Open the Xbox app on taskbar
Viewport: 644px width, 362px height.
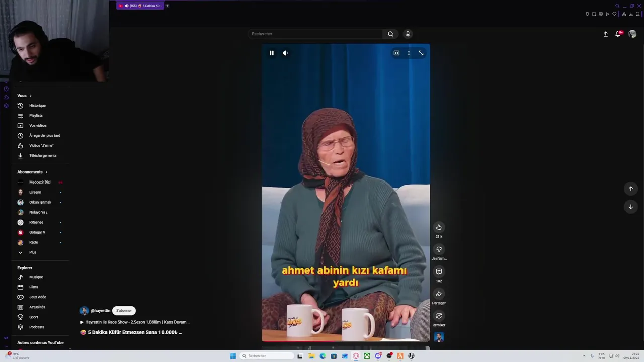[367, 356]
